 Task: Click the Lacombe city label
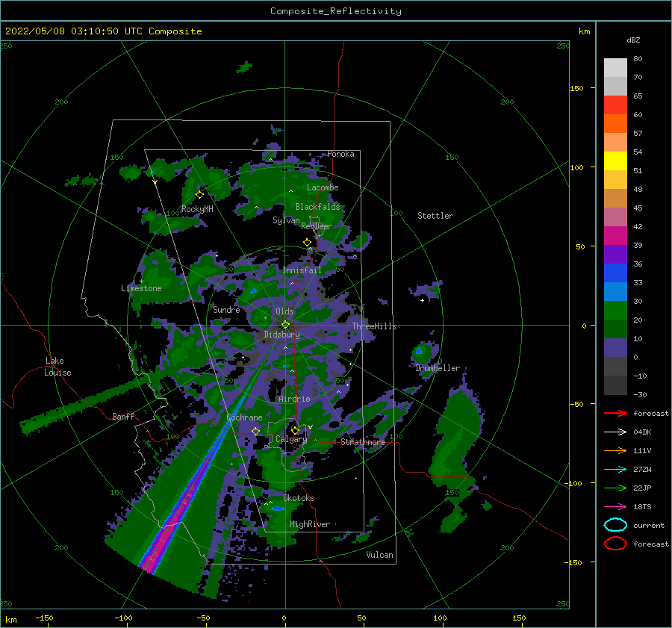click(x=323, y=187)
